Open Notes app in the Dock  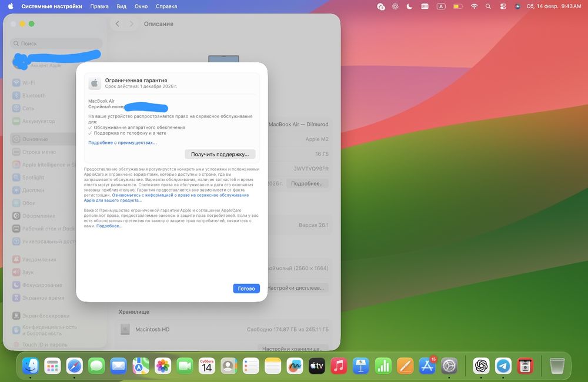click(x=273, y=366)
